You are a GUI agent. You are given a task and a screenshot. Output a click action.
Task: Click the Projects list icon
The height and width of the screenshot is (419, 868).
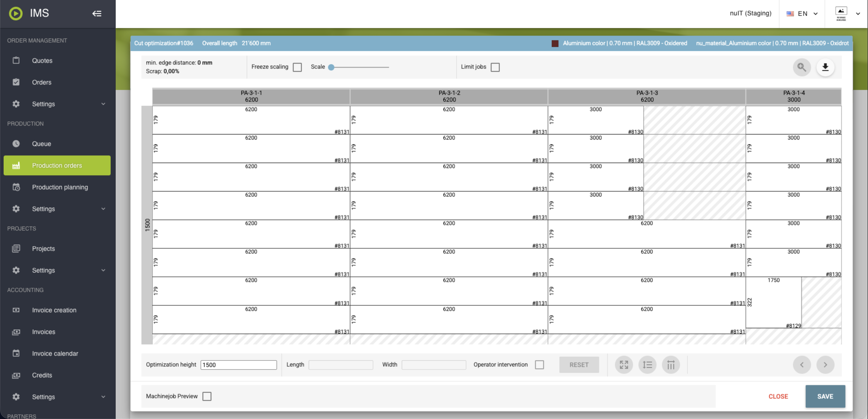pyautogui.click(x=16, y=248)
